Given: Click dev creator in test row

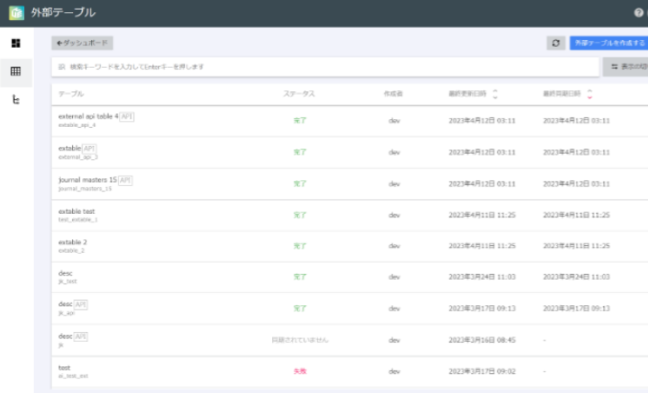Looking at the screenshot, I should point(394,372).
